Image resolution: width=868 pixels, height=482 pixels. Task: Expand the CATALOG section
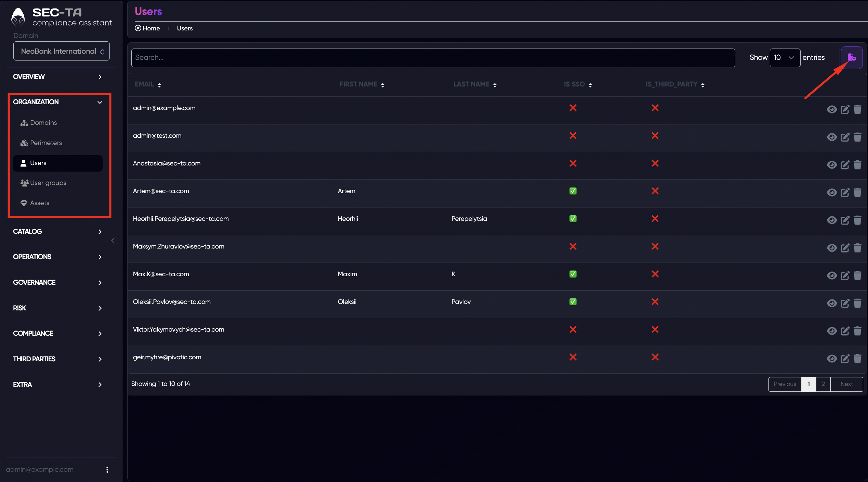pos(58,231)
